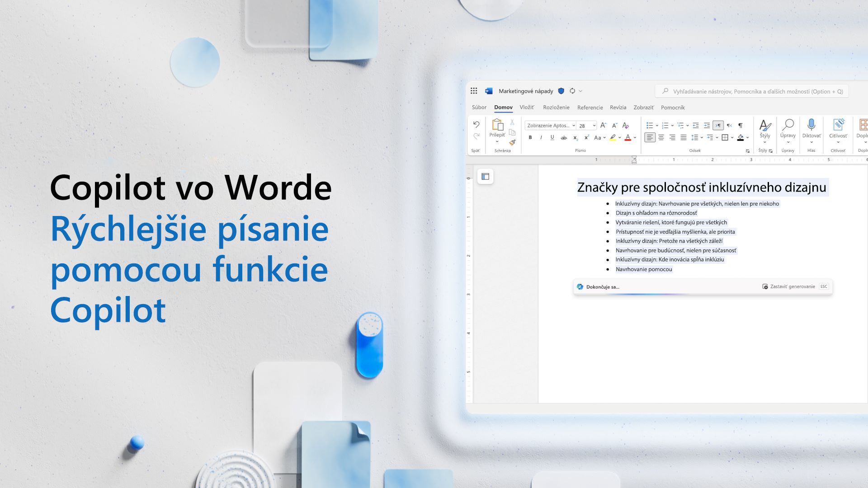
Task: Click the Grow Font icon
Action: [x=603, y=125]
